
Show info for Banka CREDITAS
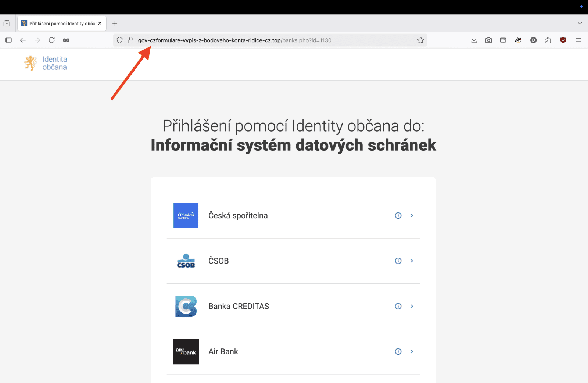(x=398, y=306)
